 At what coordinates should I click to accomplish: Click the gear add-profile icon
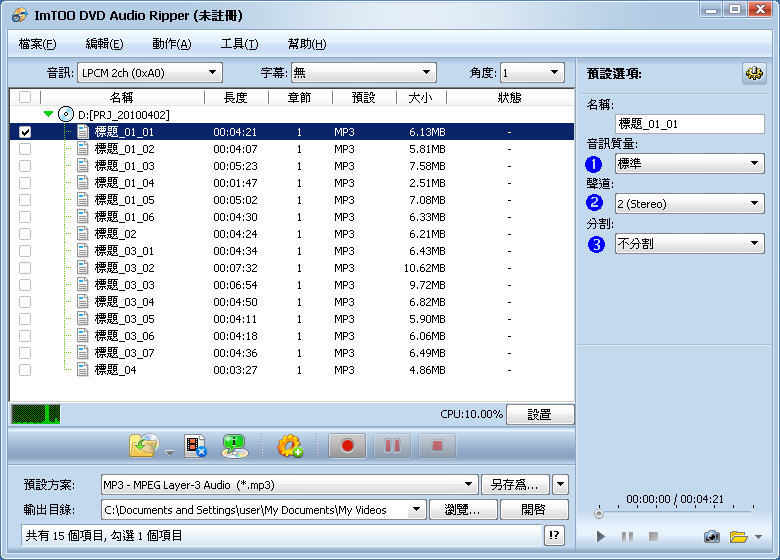[290, 446]
